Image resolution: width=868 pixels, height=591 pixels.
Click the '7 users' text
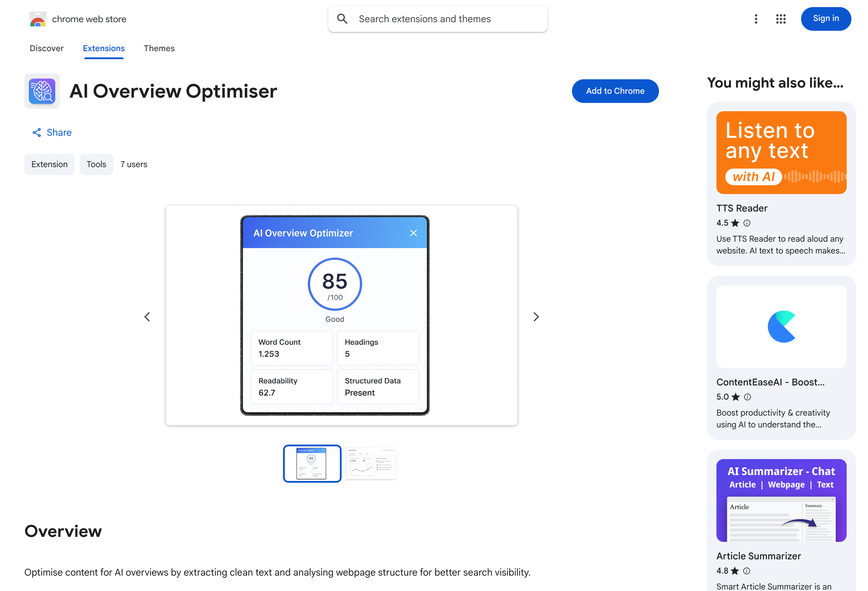[134, 164]
